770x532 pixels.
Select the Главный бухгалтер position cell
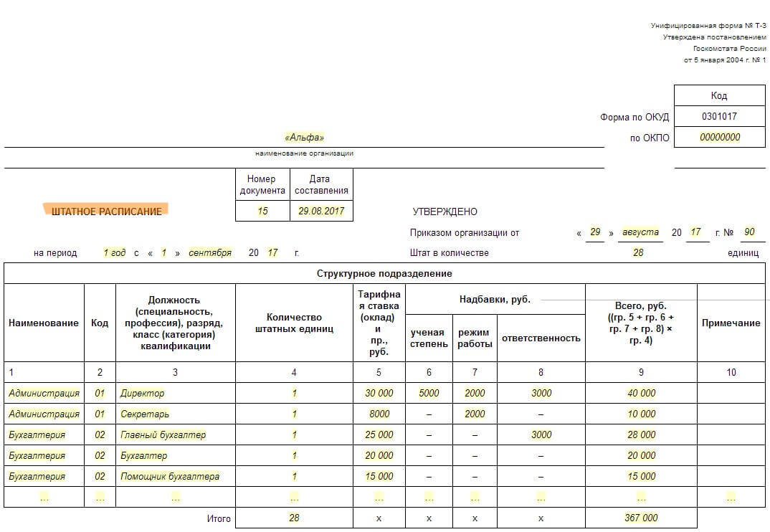click(163, 434)
